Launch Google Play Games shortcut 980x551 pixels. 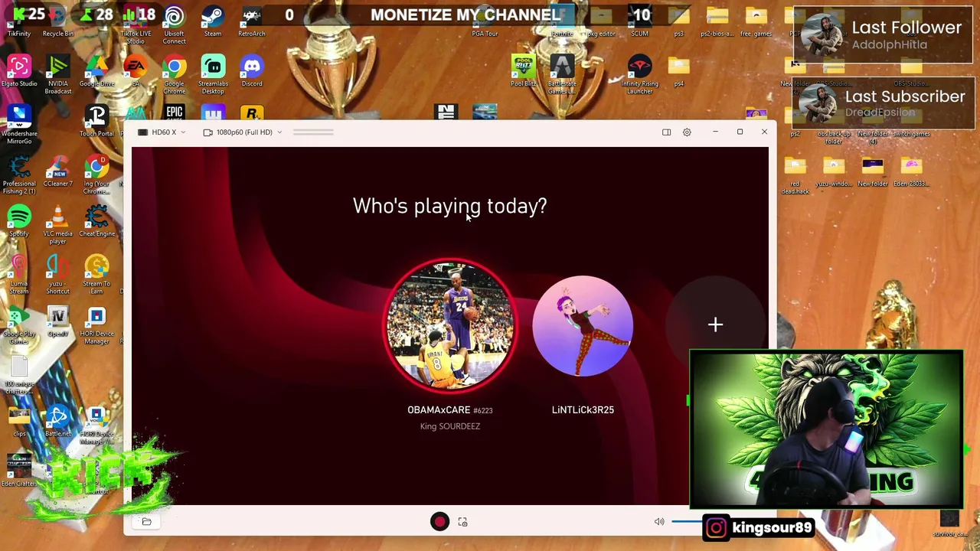[19, 325]
